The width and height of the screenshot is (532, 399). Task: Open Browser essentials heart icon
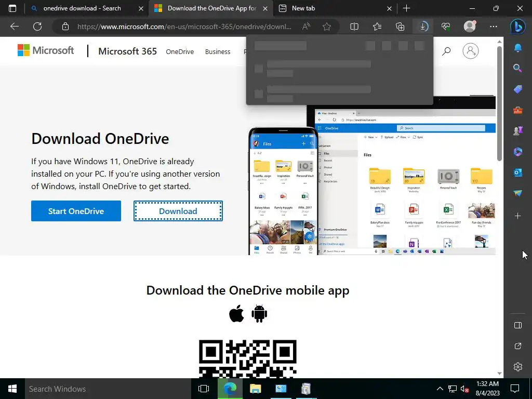[x=446, y=26]
